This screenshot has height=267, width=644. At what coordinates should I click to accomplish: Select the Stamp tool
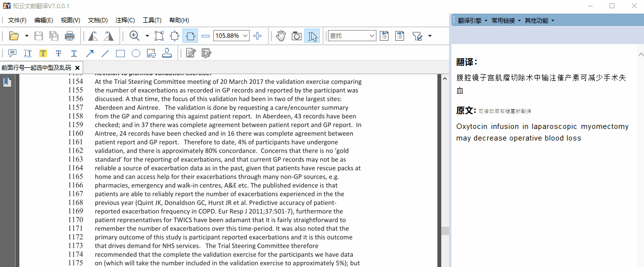(167, 53)
